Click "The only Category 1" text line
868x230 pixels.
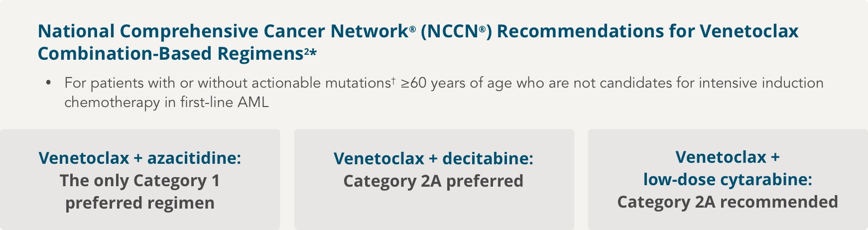pos(140,181)
